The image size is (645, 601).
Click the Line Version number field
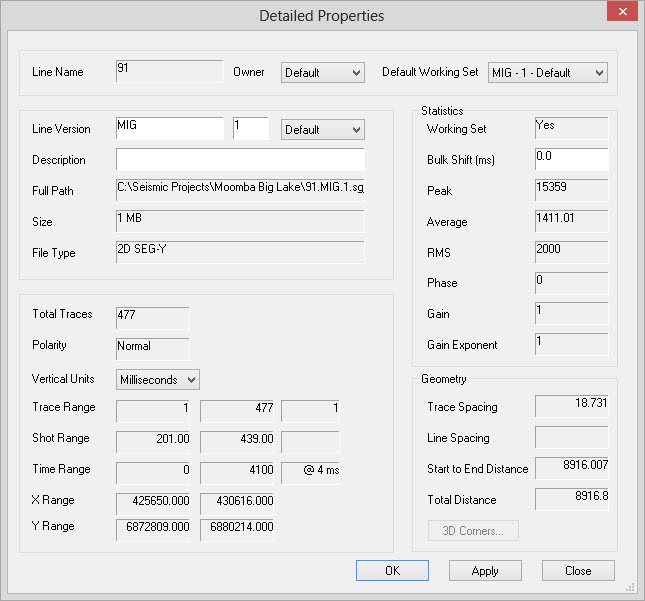[250, 129]
